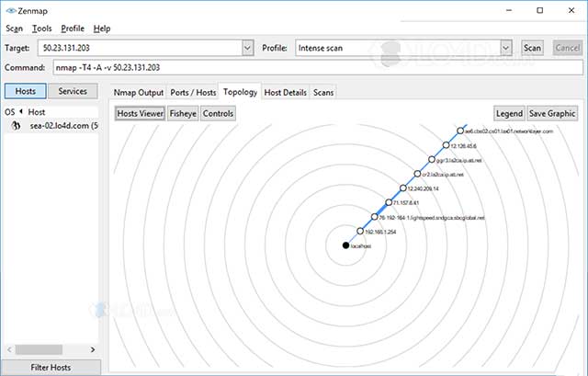588x376 pixels.
Task: Open the Tools menu
Action: pos(41,28)
